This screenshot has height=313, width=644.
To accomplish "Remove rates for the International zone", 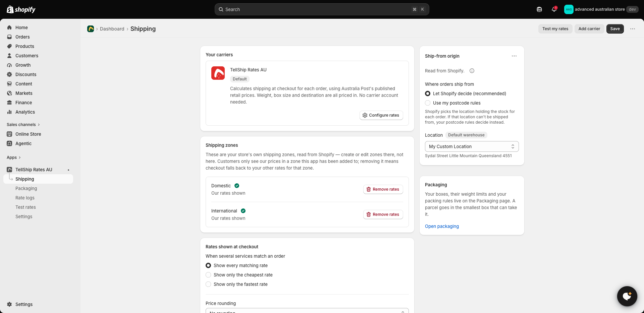I will [x=383, y=214].
